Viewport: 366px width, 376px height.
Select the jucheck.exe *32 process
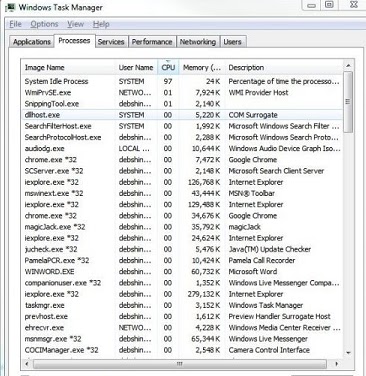[x=182, y=249]
